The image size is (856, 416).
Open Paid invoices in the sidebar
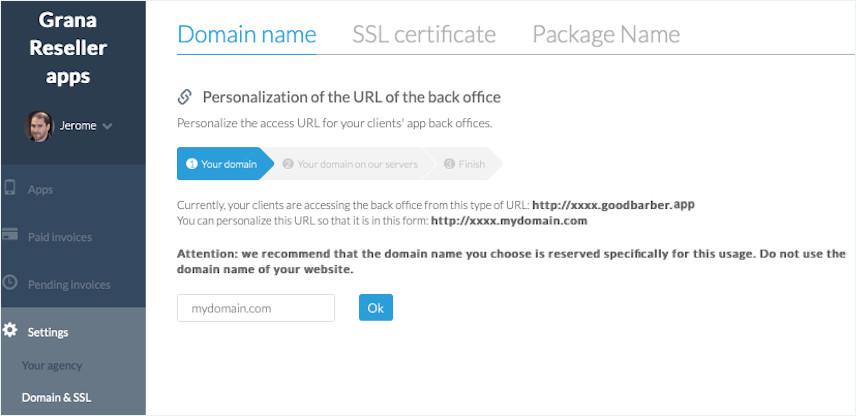click(x=59, y=237)
